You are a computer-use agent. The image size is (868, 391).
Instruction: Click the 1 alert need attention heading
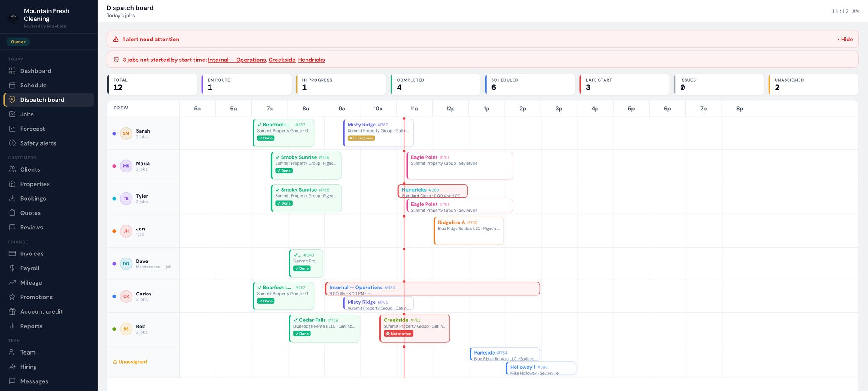click(x=151, y=39)
